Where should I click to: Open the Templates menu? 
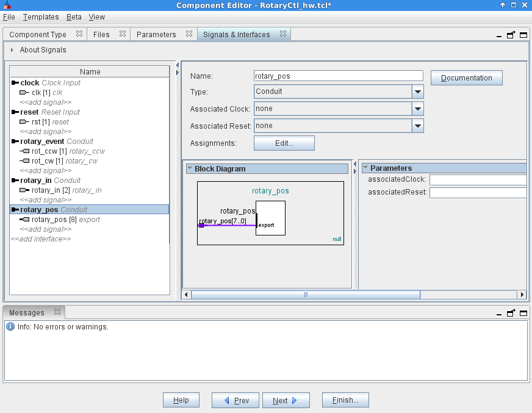pyautogui.click(x=41, y=17)
